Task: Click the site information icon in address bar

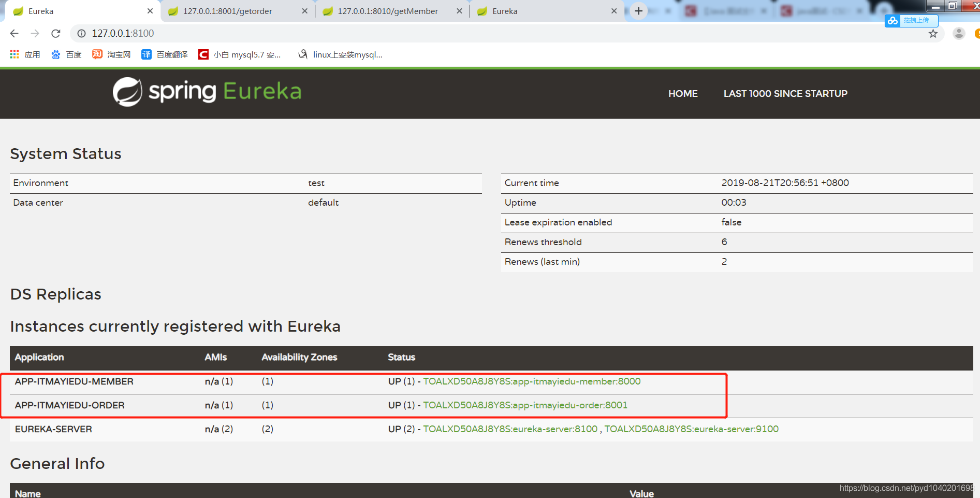Action: tap(81, 34)
